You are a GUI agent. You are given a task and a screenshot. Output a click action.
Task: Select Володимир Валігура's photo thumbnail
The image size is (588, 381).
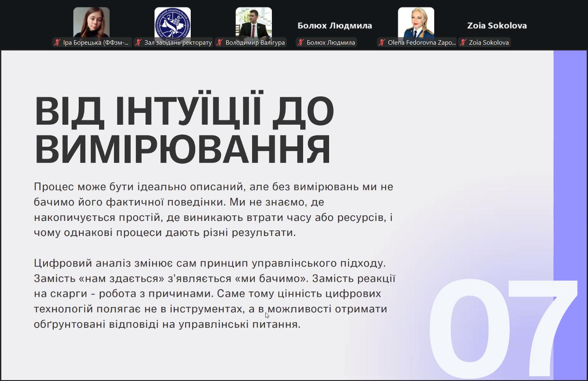pyautogui.click(x=254, y=22)
